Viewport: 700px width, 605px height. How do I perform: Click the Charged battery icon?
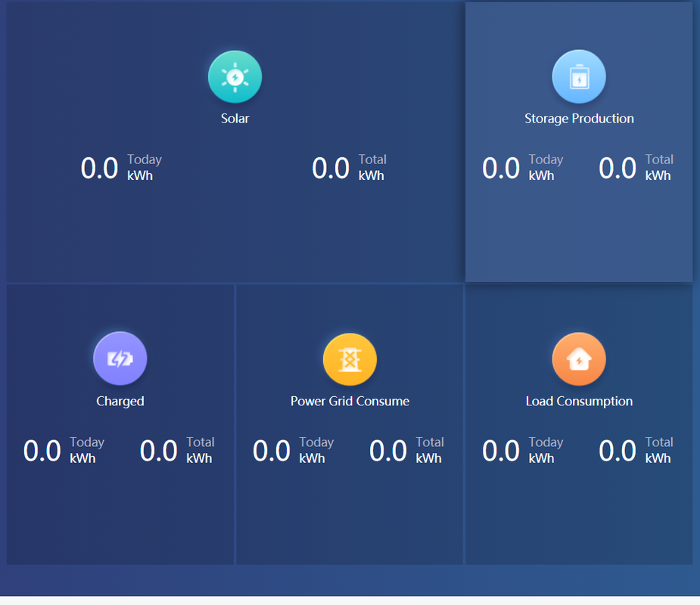click(x=120, y=358)
